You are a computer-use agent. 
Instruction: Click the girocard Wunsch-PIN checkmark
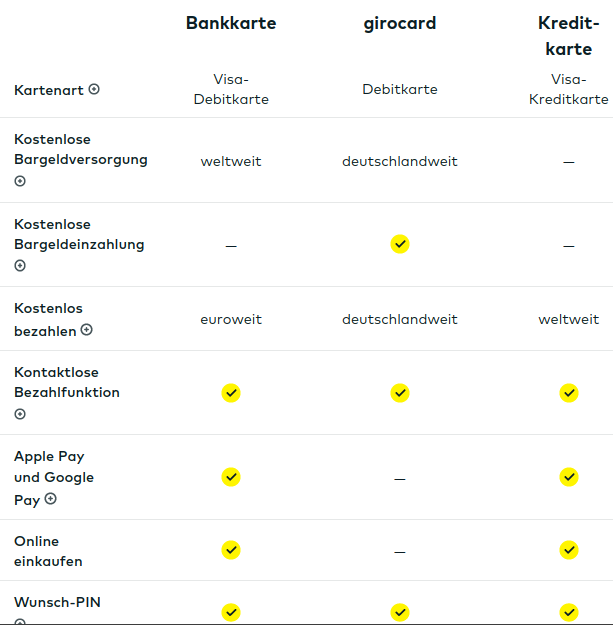(x=400, y=612)
